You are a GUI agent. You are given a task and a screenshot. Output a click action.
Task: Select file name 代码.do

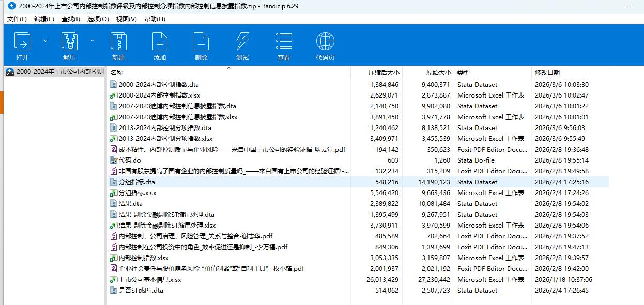(x=130, y=160)
